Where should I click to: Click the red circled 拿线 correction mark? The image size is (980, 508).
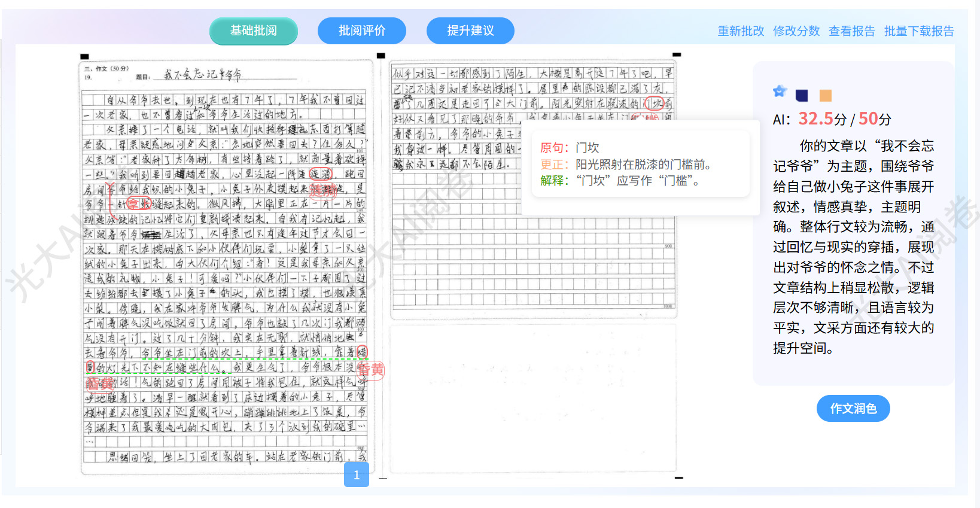pyautogui.click(x=138, y=204)
